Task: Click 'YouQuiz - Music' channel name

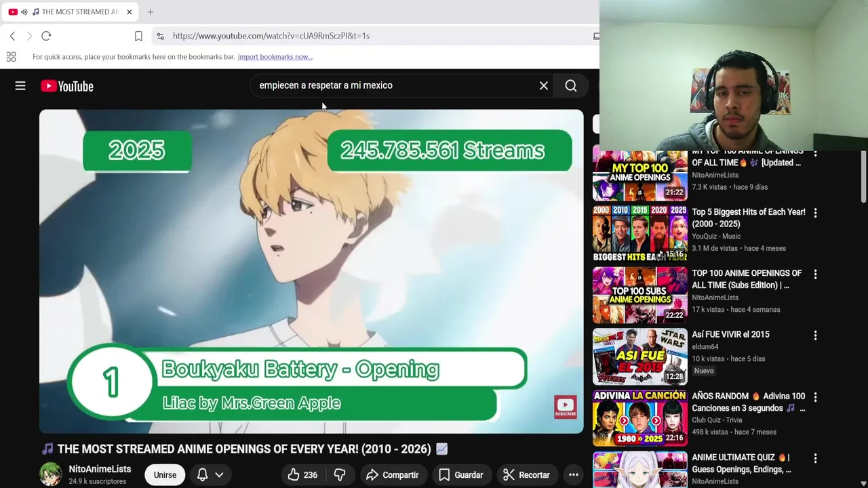Action: [x=716, y=237]
